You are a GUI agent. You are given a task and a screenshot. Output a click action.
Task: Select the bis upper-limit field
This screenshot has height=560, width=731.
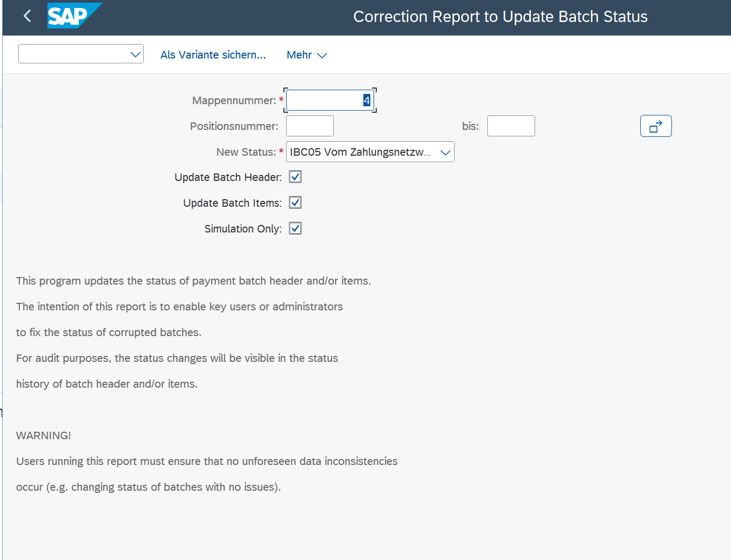tap(510, 126)
